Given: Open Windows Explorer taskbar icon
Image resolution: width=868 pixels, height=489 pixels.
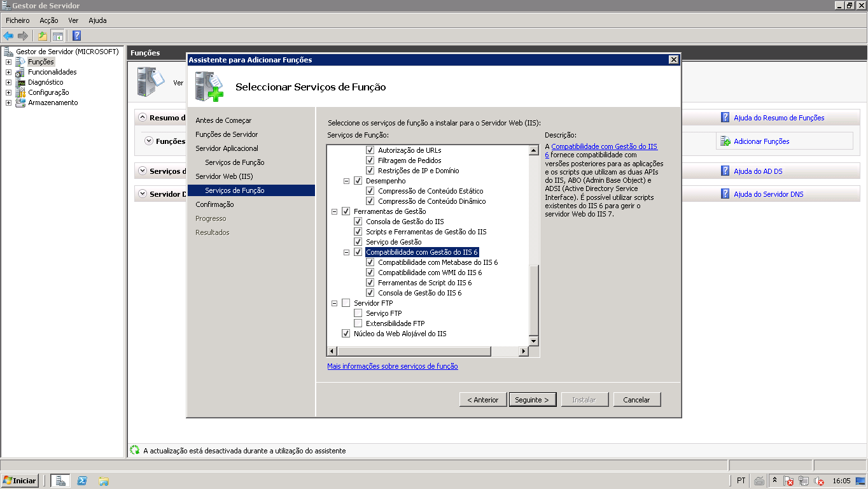Looking at the screenshot, I should point(104,481).
